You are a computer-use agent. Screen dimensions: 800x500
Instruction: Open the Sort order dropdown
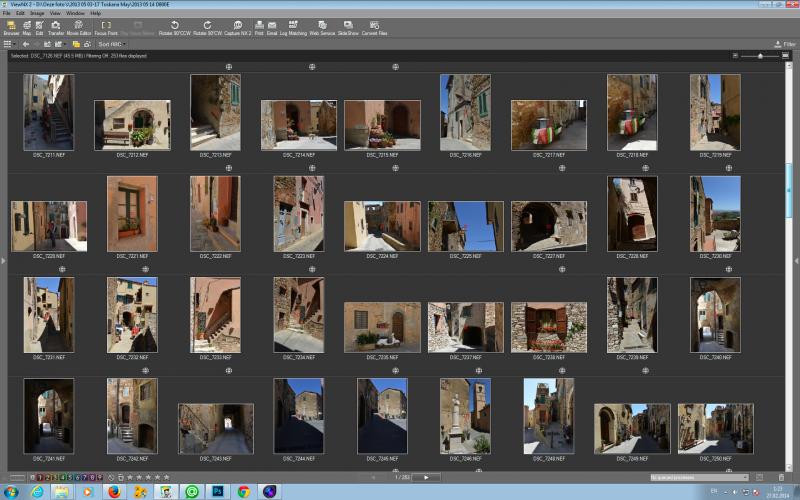112,44
